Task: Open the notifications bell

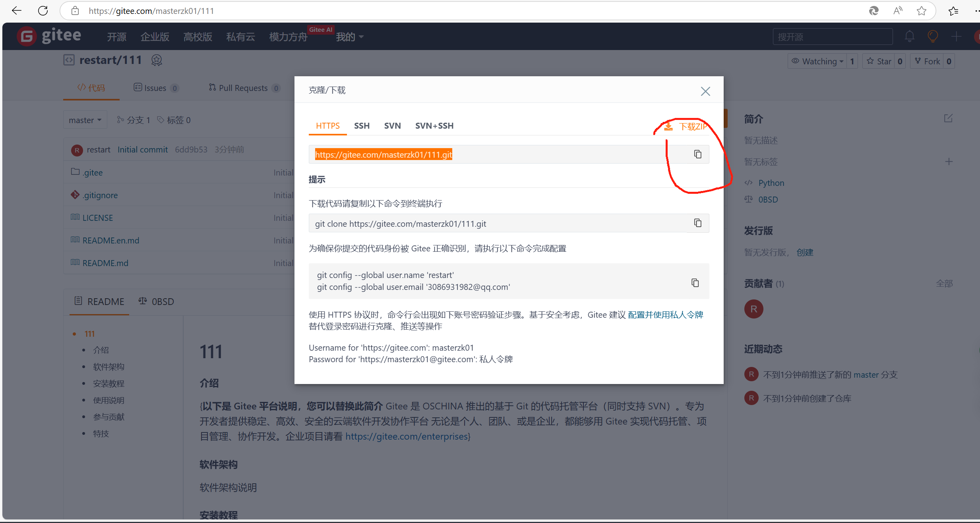Action: tap(909, 37)
